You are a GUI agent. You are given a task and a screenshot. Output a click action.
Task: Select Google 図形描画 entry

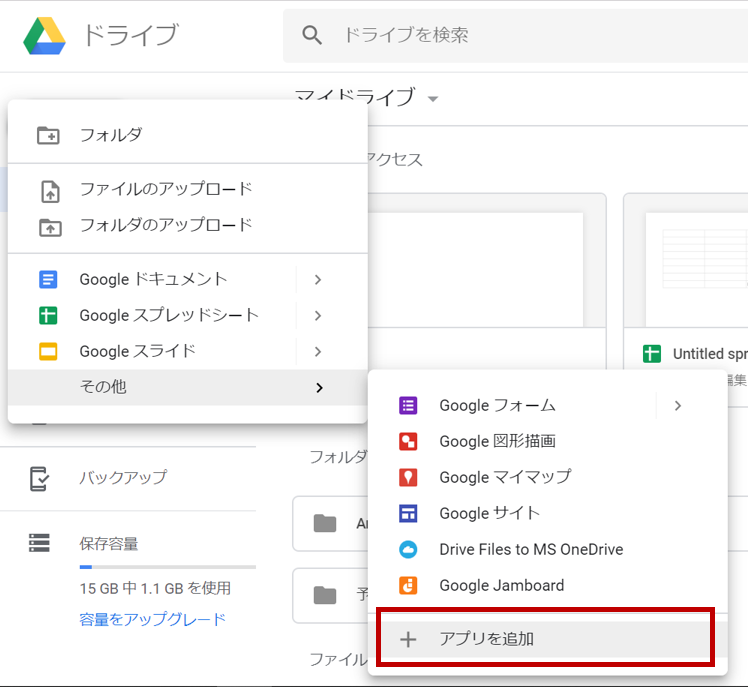(x=548, y=441)
